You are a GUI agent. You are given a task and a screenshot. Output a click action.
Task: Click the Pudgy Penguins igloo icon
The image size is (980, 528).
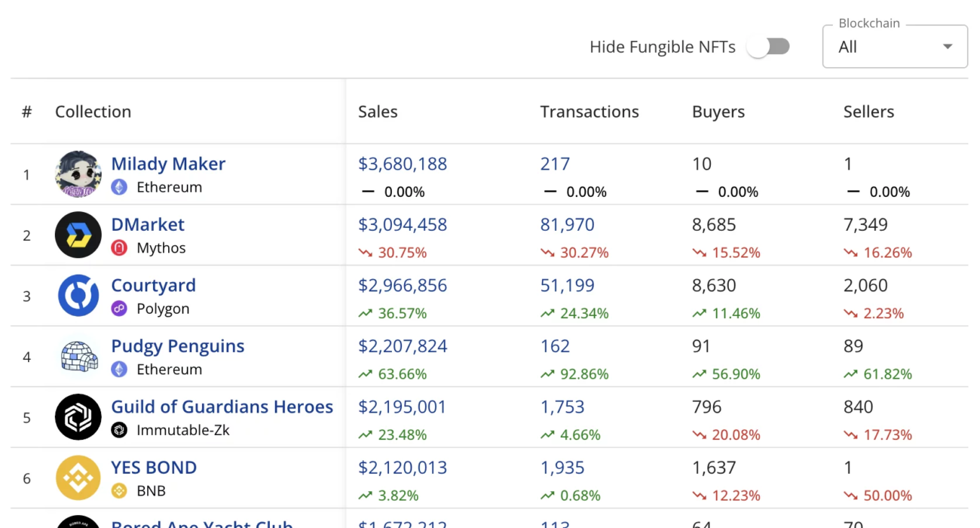click(x=78, y=357)
